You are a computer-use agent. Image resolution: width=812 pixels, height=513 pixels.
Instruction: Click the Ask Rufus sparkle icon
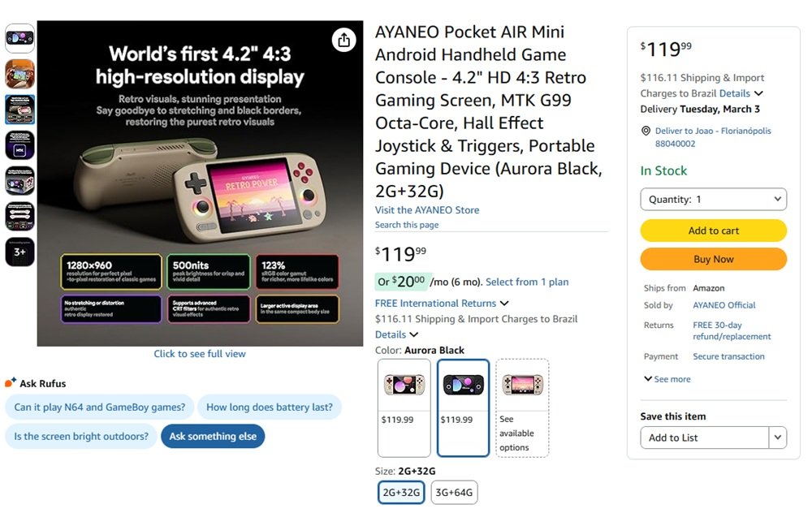11,383
